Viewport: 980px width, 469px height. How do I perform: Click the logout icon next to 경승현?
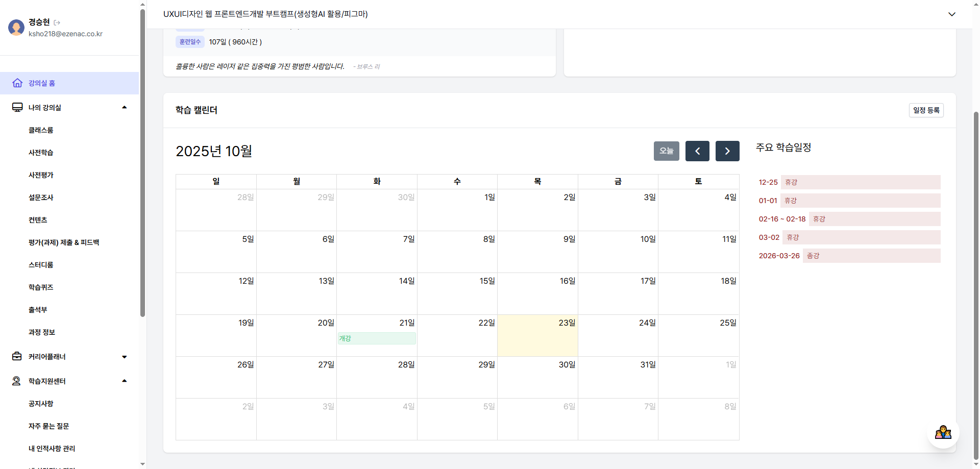click(x=57, y=22)
